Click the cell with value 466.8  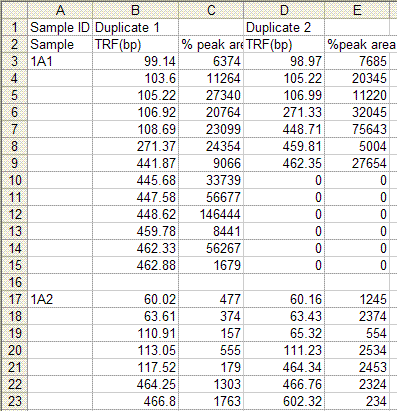point(135,401)
